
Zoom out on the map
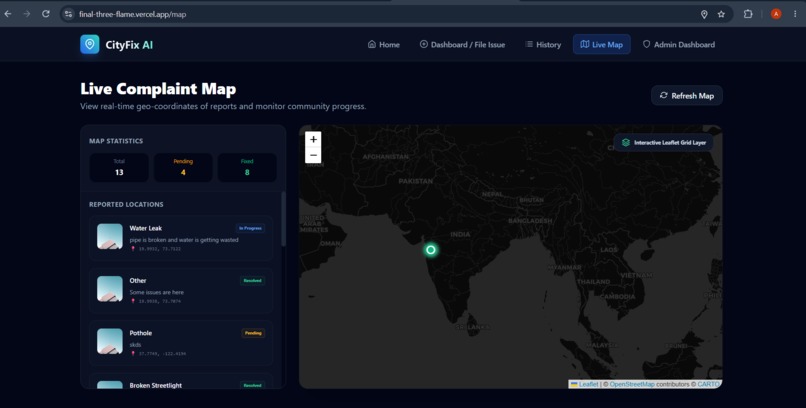tap(313, 155)
